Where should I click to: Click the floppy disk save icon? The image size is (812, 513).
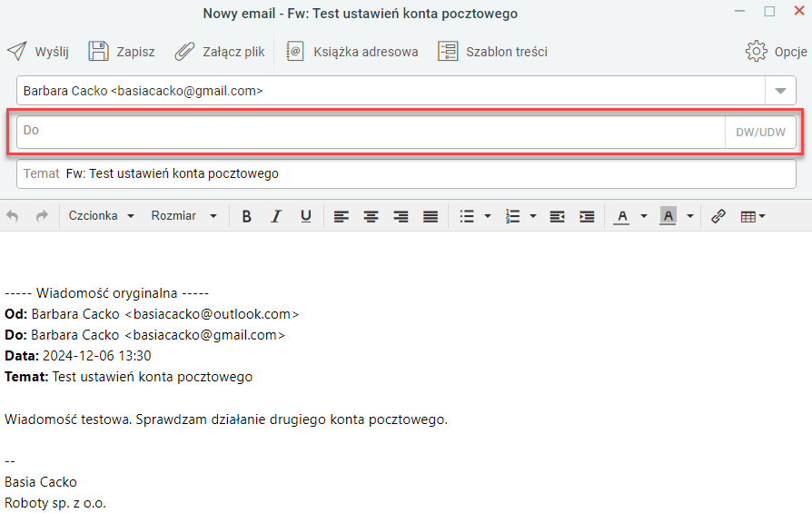pyautogui.click(x=98, y=51)
